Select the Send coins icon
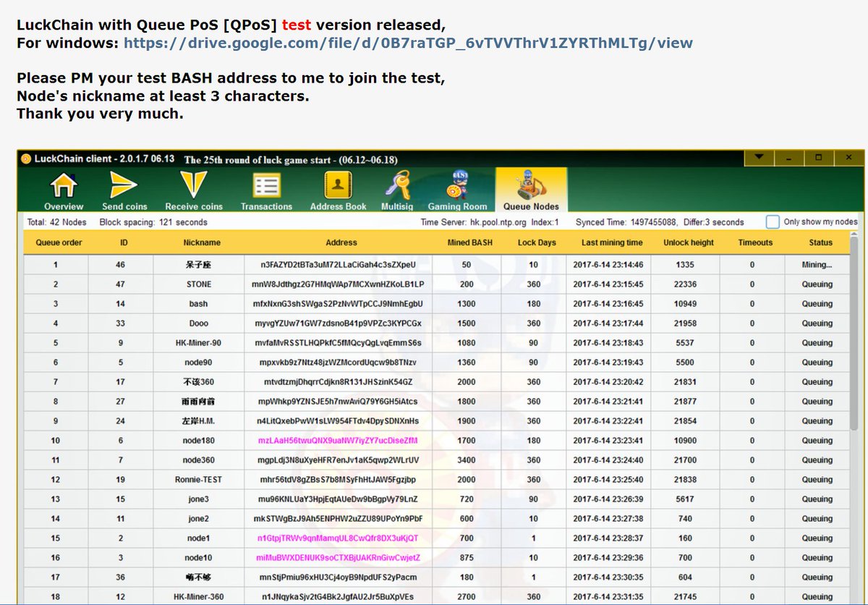 pyautogui.click(x=125, y=188)
